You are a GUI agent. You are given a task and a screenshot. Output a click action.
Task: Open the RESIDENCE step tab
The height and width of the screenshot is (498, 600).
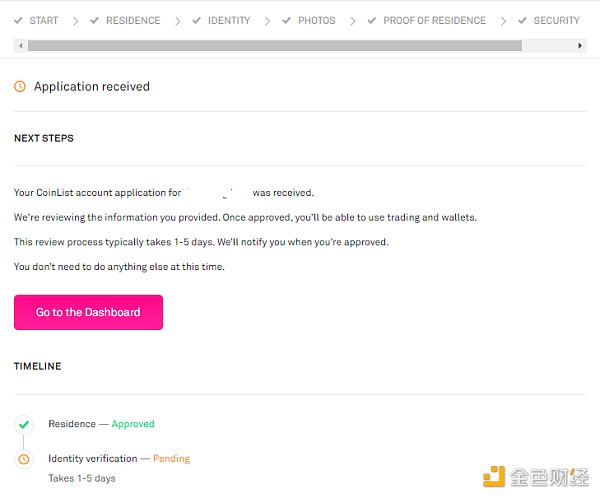133,20
